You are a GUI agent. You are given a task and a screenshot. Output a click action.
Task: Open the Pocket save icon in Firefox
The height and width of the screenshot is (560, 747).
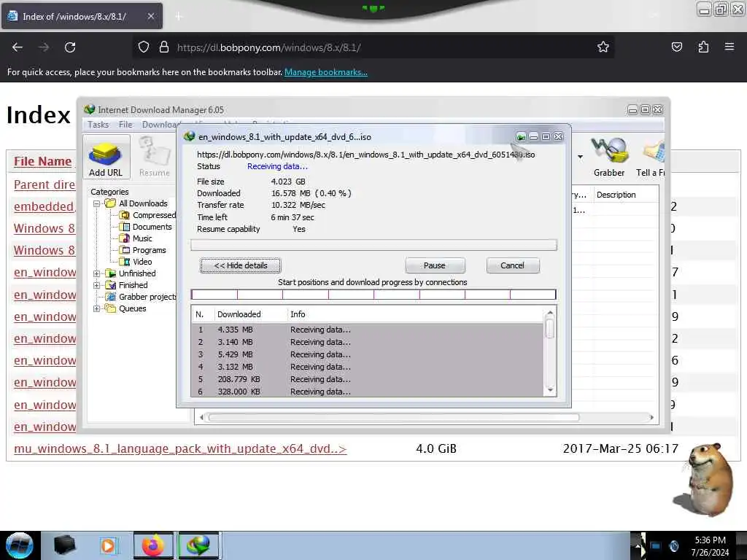coord(676,47)
